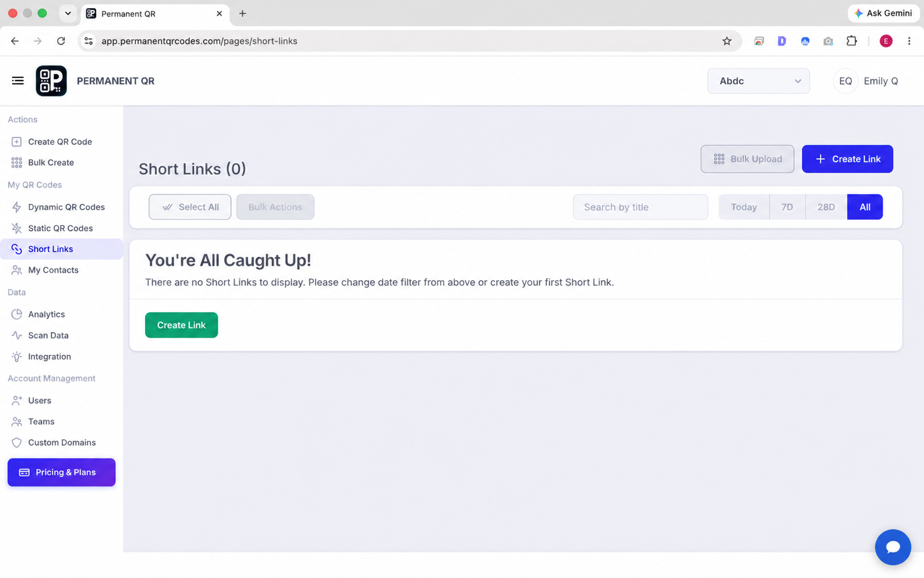924x578 pixels.
Task: Open the chat support bubble
Action: pyautogui.click(x=893, y=547)
